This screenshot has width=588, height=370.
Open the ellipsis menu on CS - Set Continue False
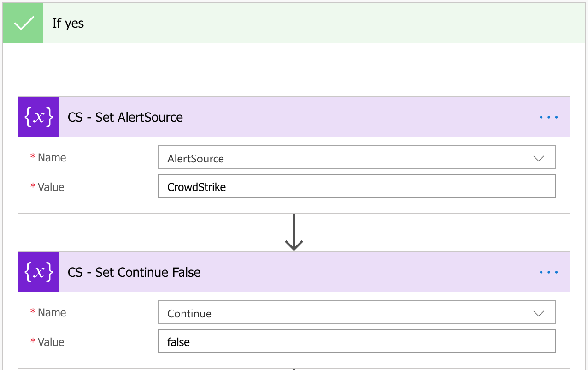click(548, 272)
